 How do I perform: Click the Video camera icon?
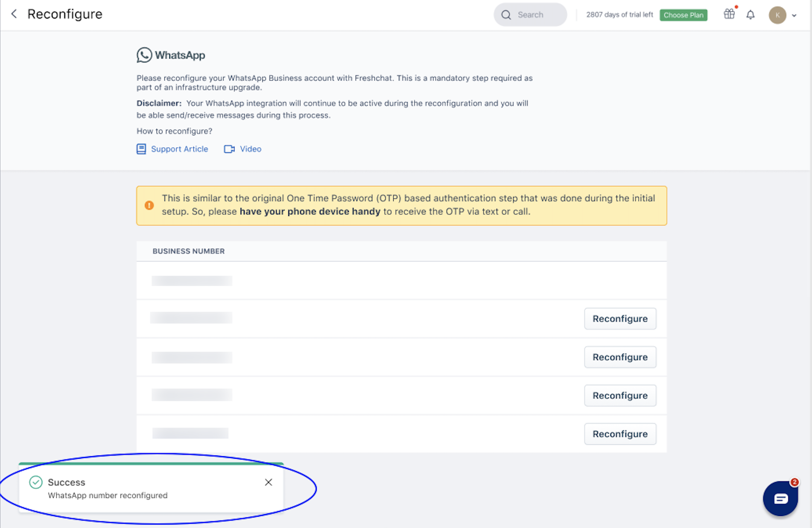point(229,149)
